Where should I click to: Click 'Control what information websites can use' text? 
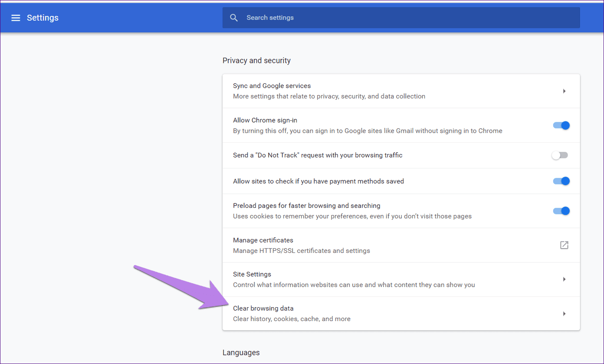click(x=354, y=285)
